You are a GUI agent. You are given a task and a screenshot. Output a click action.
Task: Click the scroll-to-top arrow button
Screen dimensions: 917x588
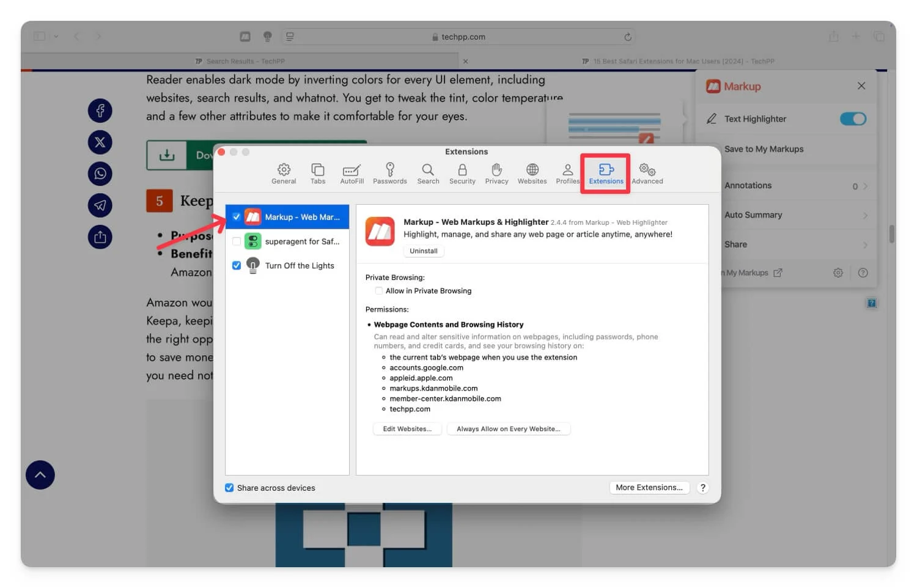(40, 475)
